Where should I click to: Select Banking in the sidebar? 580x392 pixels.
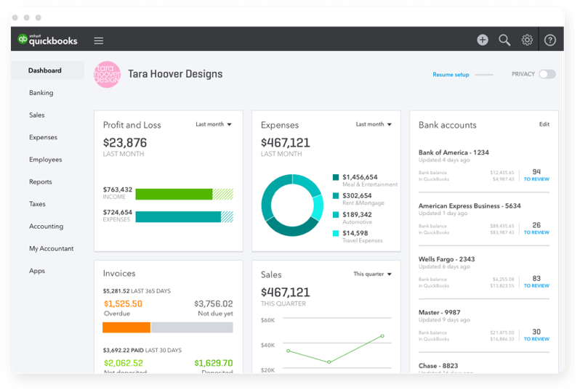(41, 93)
